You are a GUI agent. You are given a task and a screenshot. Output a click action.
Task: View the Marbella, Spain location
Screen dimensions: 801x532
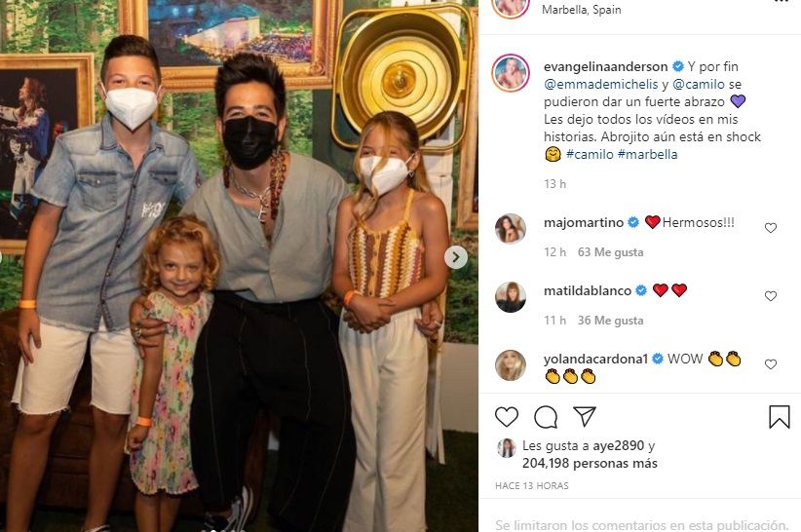[582, 9]
